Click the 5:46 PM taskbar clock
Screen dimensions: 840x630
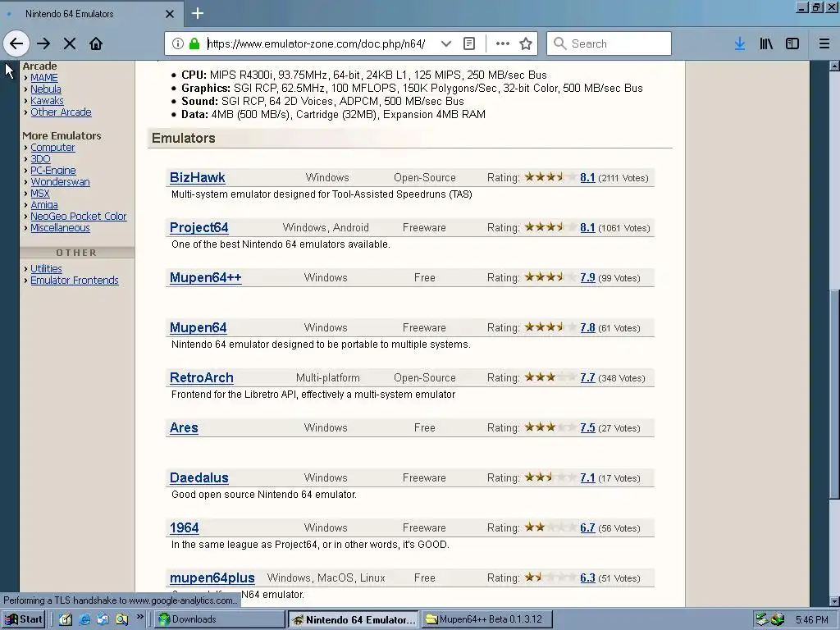[x=811, y=619]
